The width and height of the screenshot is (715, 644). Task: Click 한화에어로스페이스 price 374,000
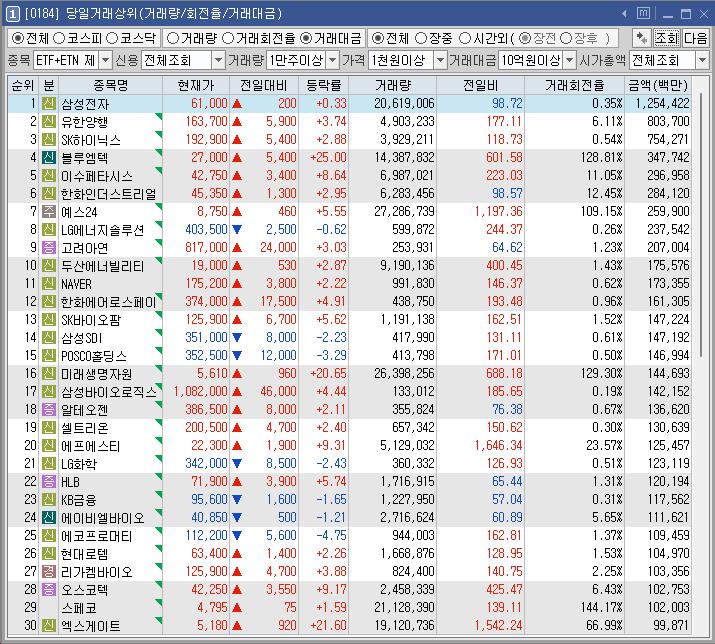coord(206,301)
